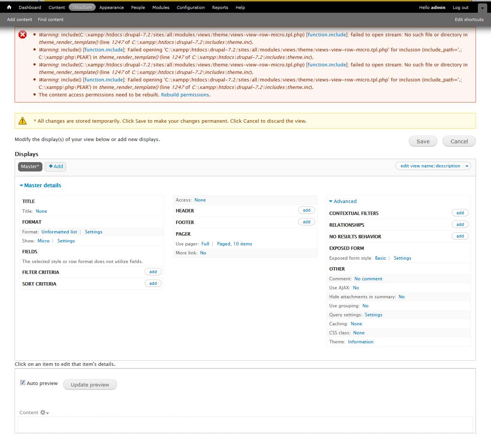Click the home icon in admin toolbar

9,7
